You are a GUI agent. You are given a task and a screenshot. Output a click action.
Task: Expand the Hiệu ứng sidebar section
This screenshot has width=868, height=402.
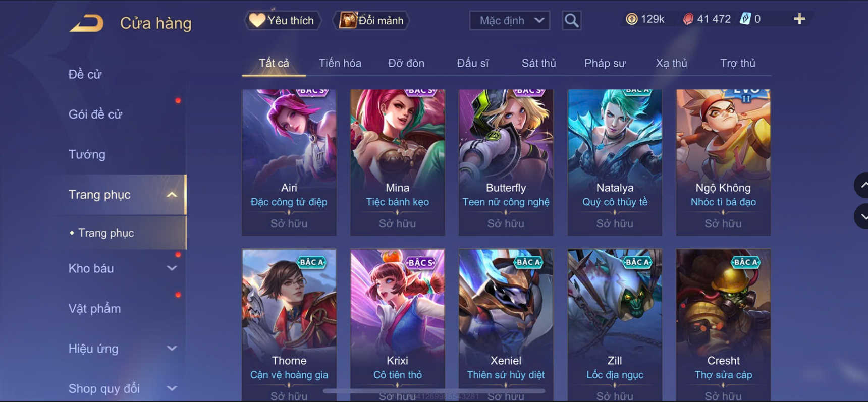(172, 349)
